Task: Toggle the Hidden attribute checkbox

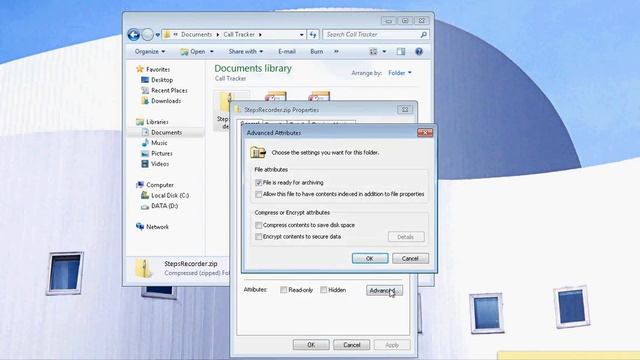Action: 324,290
